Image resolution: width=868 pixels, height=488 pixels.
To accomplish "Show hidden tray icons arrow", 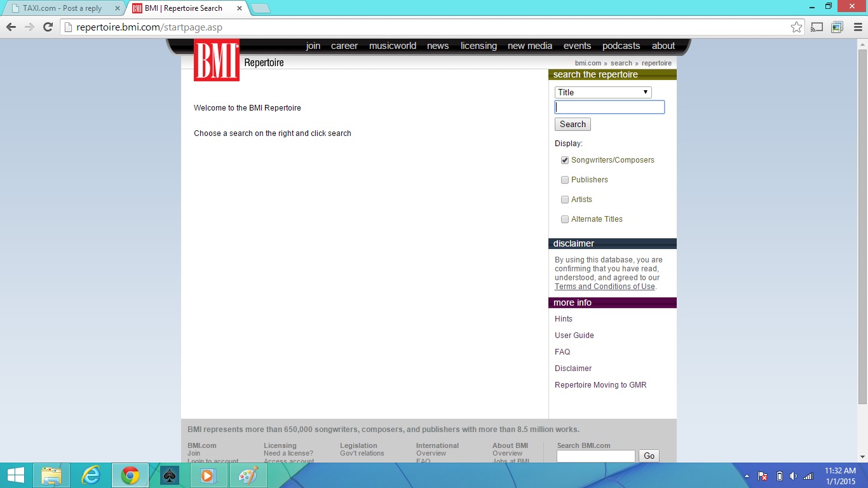I will [747, 476].
